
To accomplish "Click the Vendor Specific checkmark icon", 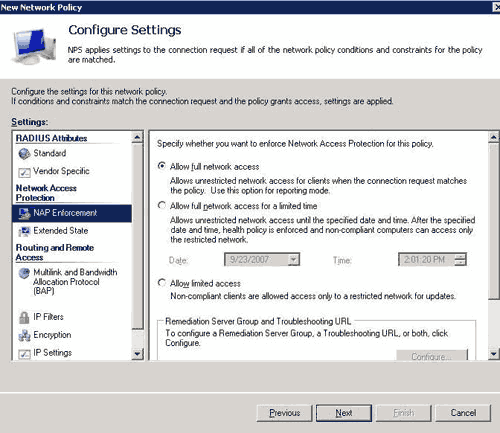I will 24,172.
